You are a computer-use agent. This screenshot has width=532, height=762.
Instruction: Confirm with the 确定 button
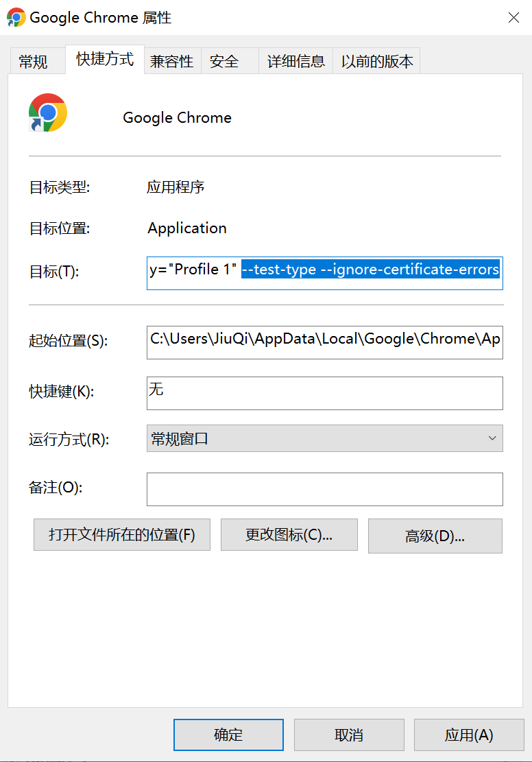click(228, 735)
